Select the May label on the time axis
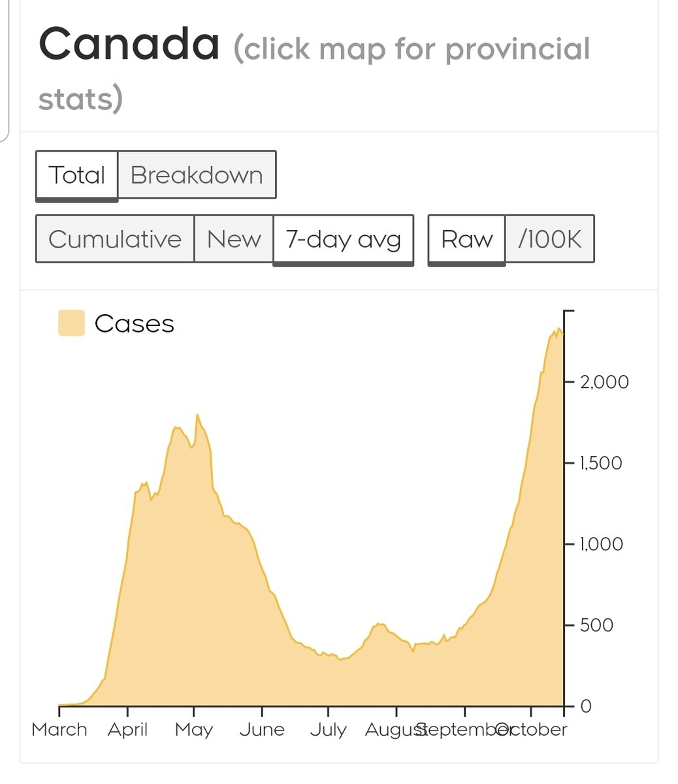The width and height of the screenshot is (678, 784). (x=194, y=729)
